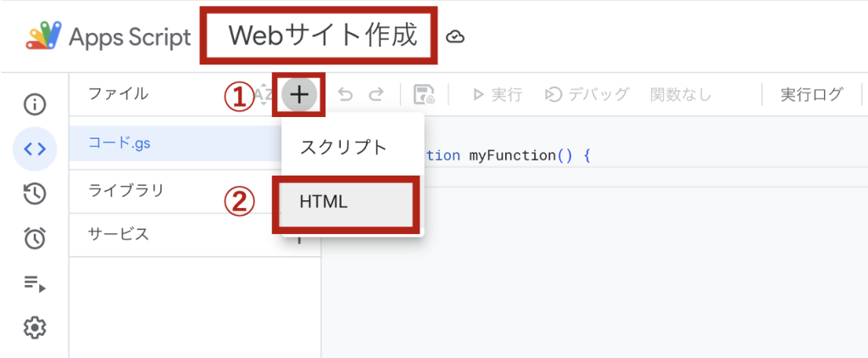Open the project history clock-arrow icon

[34, 194]
